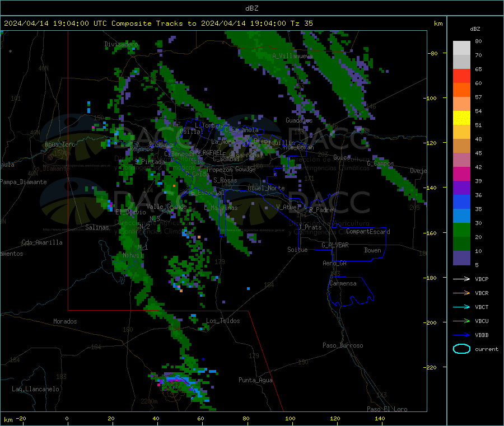Click the R_Padre map label
Screen dimensions: 504x426
click(x=321, y=210)
